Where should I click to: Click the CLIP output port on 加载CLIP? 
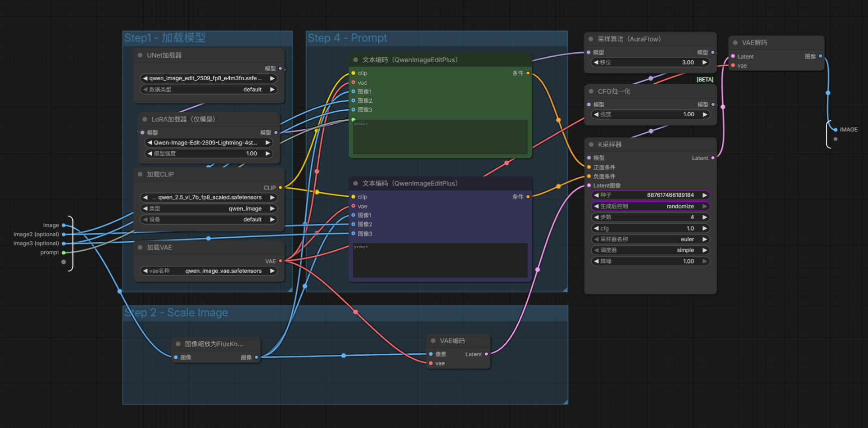coord(280,187)
